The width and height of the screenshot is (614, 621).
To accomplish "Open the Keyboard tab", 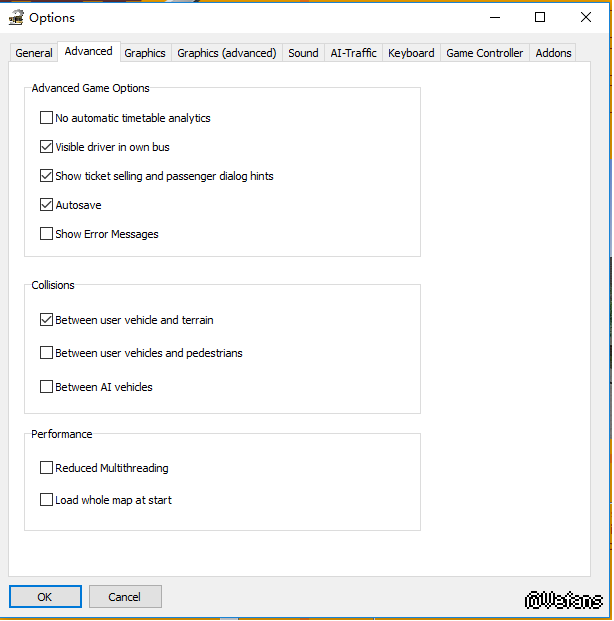I will tap(411, 53).
